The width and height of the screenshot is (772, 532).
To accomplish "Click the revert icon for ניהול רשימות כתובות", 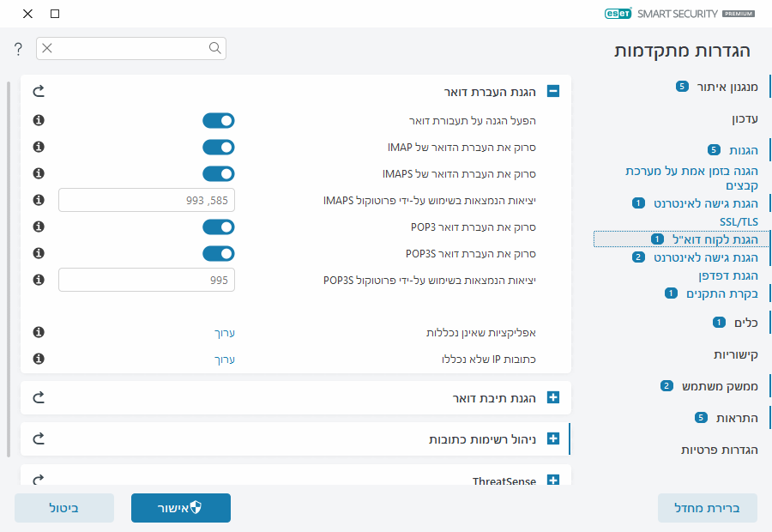I will (37, 438).
